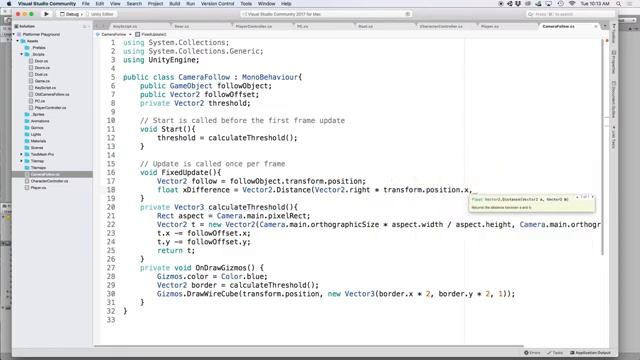Collapse the Assets folder
The height and width of the screenshot is (360, 640).
(x=18, y=41)
